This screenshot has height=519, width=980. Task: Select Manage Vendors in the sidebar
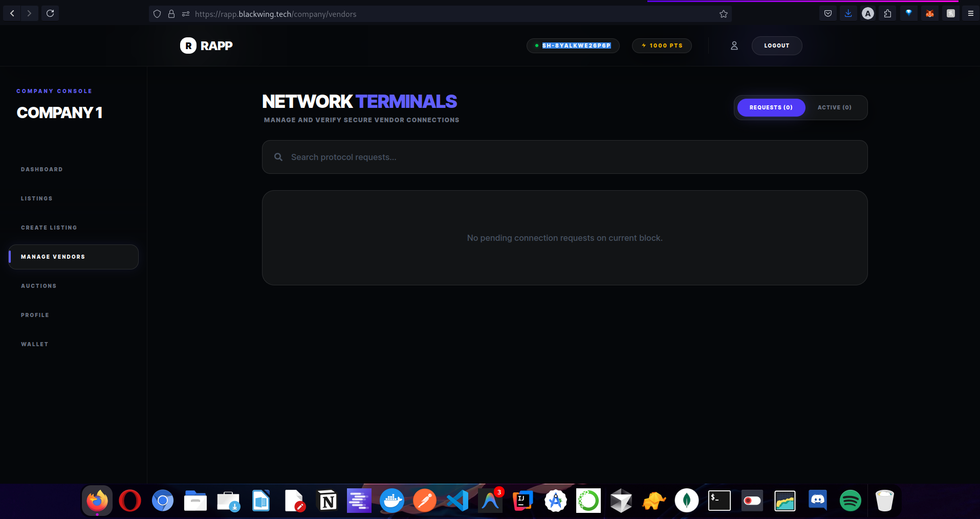tap(74, 257)
